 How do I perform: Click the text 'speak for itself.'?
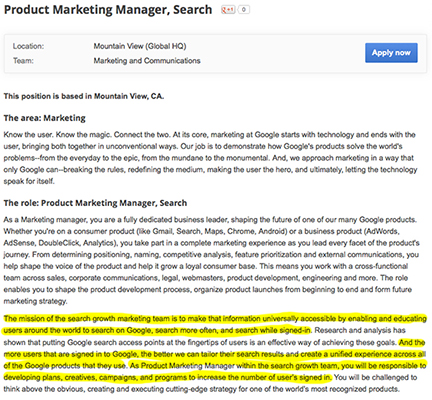tap(29, 181)
